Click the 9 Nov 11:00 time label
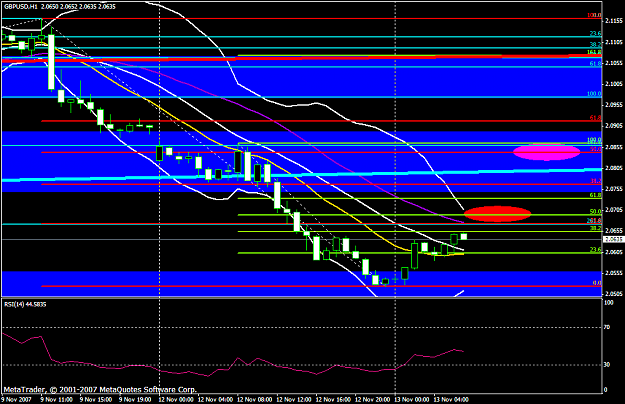Image resolution: width=625 pixels, height=404 pixels. tap(57, 399)
